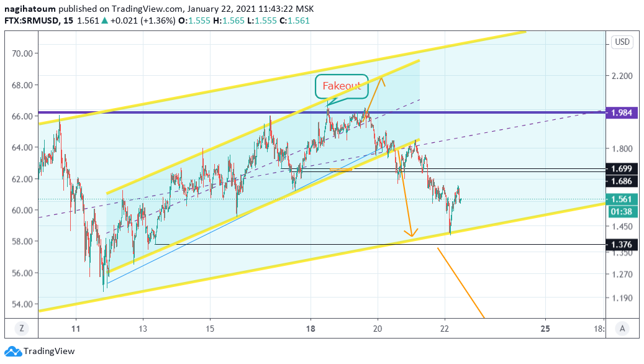Image resolution: width=644 pixels, height=364 pixels.
Task: Click the nagihatoum author name
Action: click(x=30, y=9)
